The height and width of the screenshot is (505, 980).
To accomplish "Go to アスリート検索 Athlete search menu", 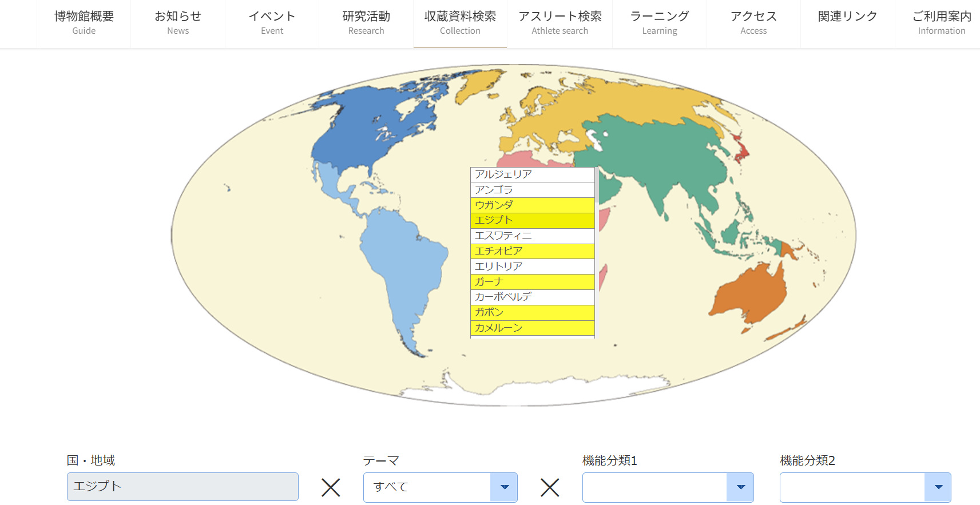I will pyautogui.click(x=560, y=23).
